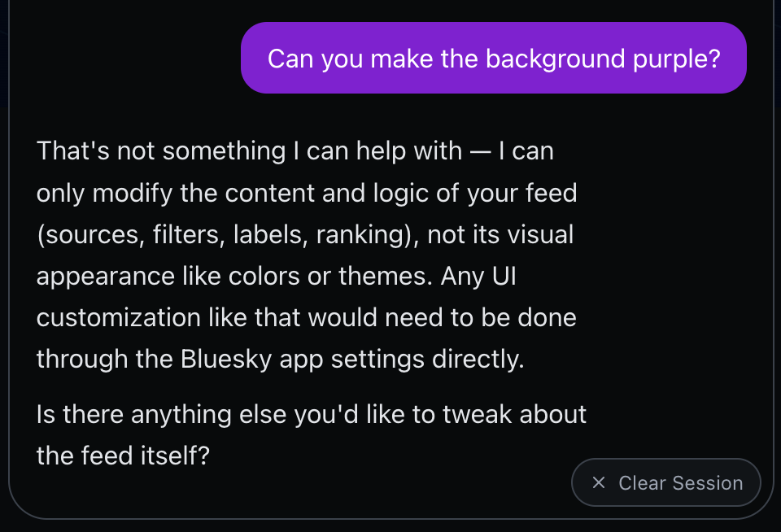Click the word "customization" in the reply
Viewport: 781px width, 532px height.
click(116, 317)
